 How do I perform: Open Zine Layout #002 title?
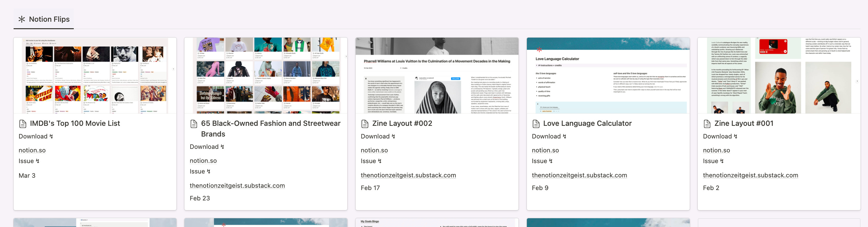tap(402, 124)
